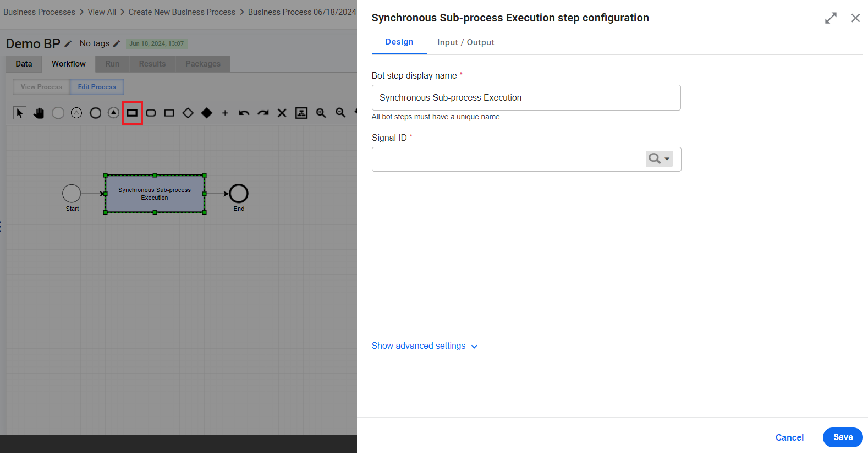The width and height of the screenshot is (868, 455).
Task: Select the bold rectangle sub-process tool
Action: 132,113
